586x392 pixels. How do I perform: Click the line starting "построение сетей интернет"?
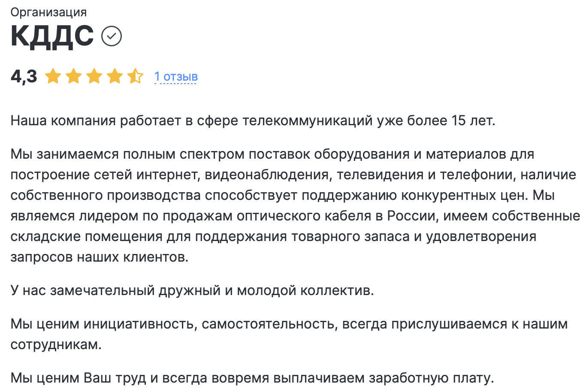point(293,175)
